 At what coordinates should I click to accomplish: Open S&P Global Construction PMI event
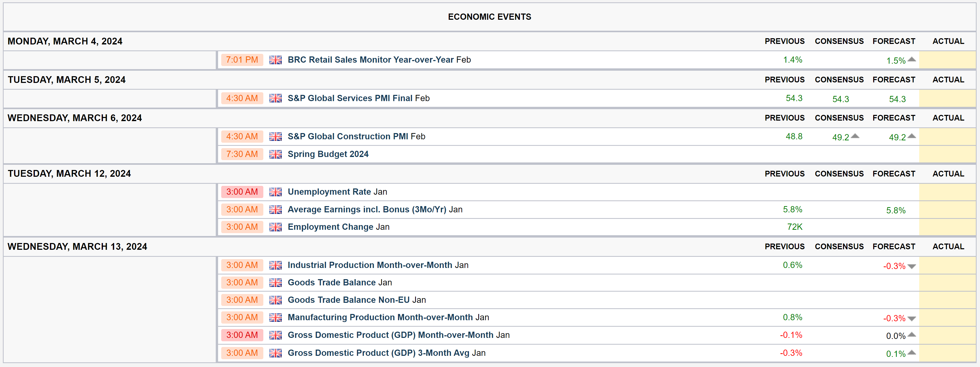click(348, 136)
